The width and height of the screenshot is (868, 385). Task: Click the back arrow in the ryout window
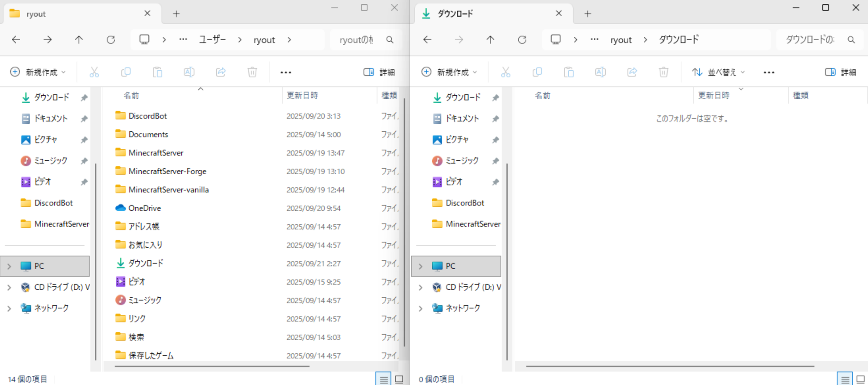coord(16,40)
